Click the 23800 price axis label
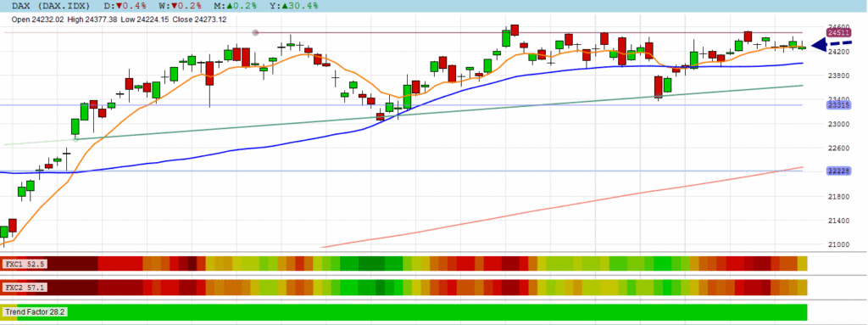Image resolution: width=868 pixels, height=325 pixels. tap(838, 76)
